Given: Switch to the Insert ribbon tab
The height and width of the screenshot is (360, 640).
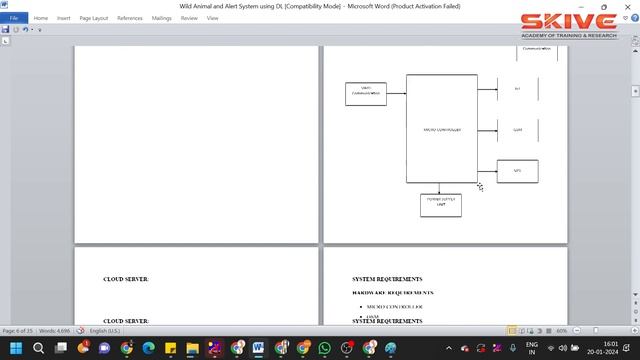Looking at the screenshot, I should (x=63, y=18).
